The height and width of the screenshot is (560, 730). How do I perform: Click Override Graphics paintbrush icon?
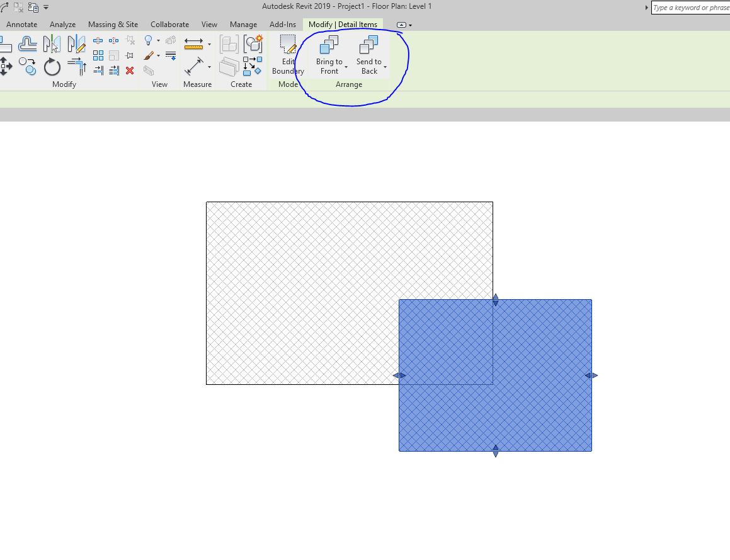coord(149,56)
